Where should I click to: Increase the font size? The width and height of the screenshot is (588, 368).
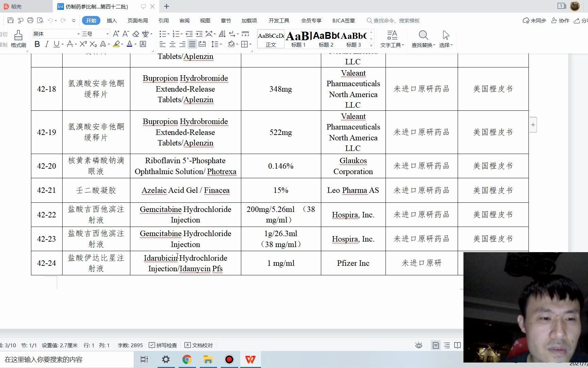(116, 34)
